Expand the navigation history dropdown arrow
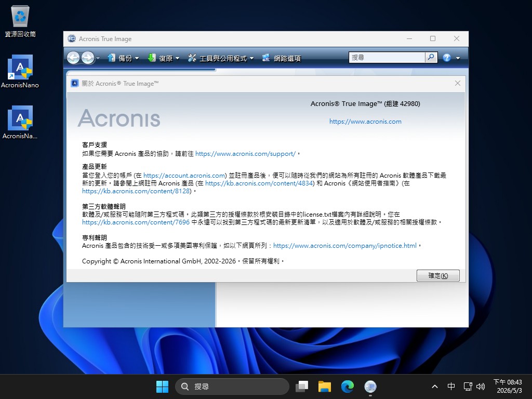The width and height of the screenshot is (532, 399). pyautogui.click(x=98, y=58)
